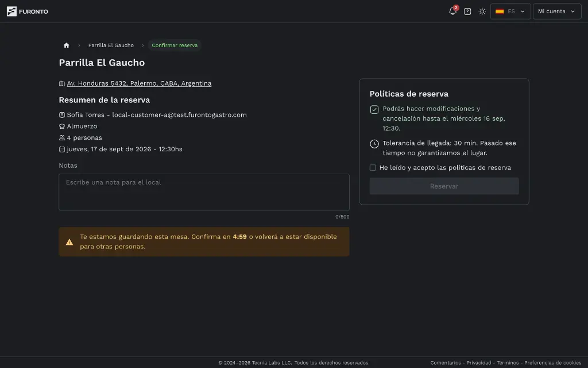Open the Privacidad footer link
Image resolution: width=588 pixels, height=368 pixels.
(x=479, y=363)
